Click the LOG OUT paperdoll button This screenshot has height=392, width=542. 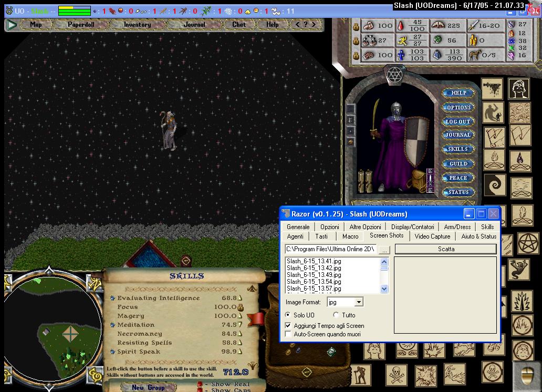[x=457, y=121]
